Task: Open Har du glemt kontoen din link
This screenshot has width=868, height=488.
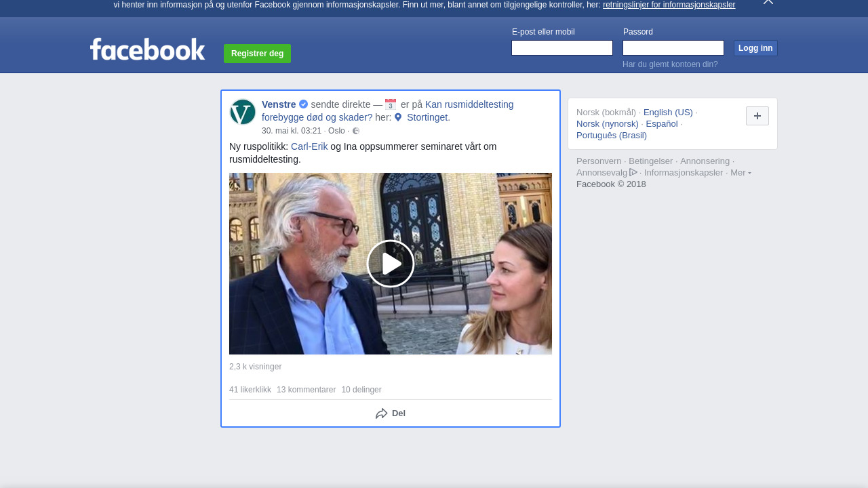Action: point(670,64)
